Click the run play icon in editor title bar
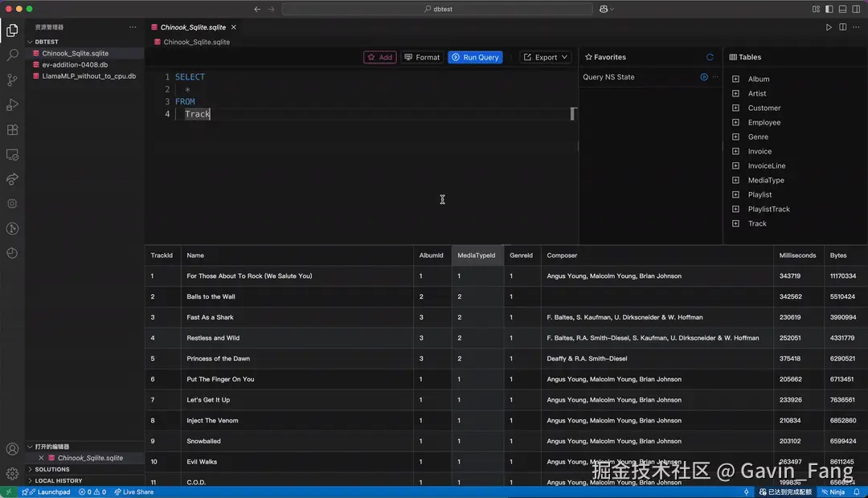Viewport: 868px width, 498px height. tap(829, 27)
